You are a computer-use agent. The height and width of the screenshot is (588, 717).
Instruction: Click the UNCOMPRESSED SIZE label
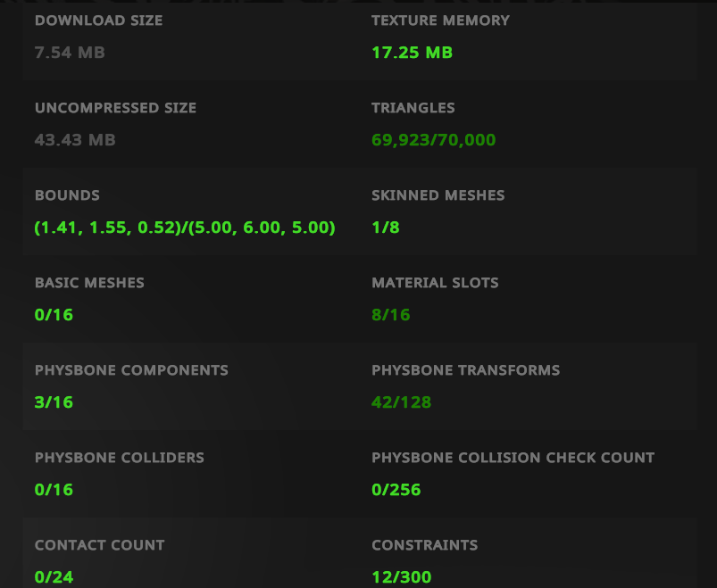[116, 108]
